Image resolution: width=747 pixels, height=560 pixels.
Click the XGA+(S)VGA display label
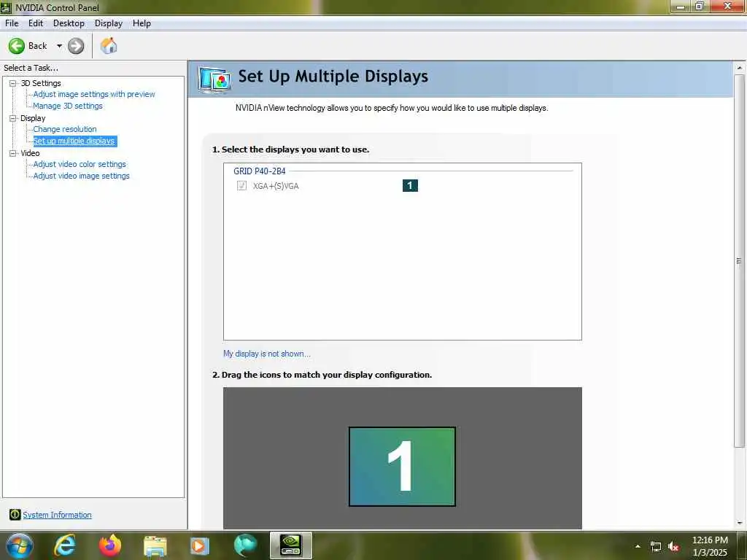[276, 186]
